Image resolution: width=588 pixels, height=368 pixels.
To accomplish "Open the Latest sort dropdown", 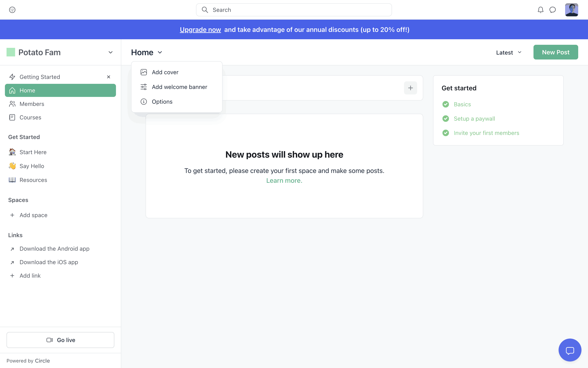I will pyautogui.click(x=509, y=52).
